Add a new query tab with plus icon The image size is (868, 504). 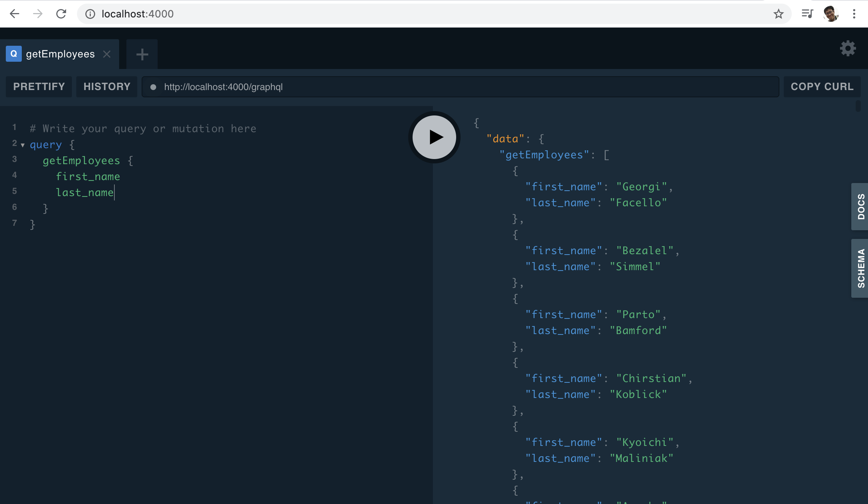pyautogui.click(x=142, y=54)
